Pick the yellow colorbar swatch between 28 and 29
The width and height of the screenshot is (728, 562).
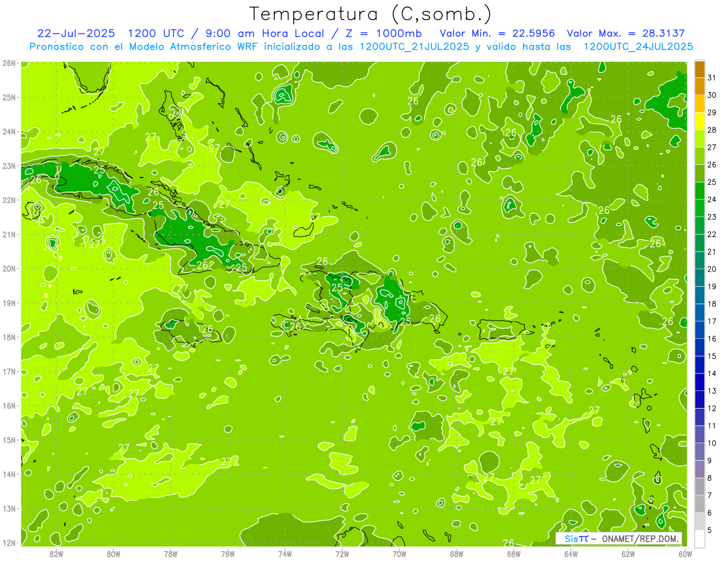[700, 121]
